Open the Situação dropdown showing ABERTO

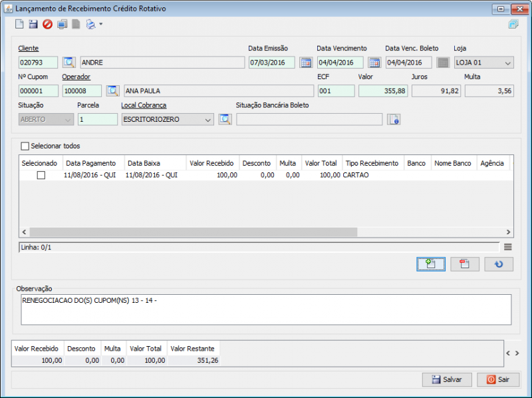click(x=46, y=120)
